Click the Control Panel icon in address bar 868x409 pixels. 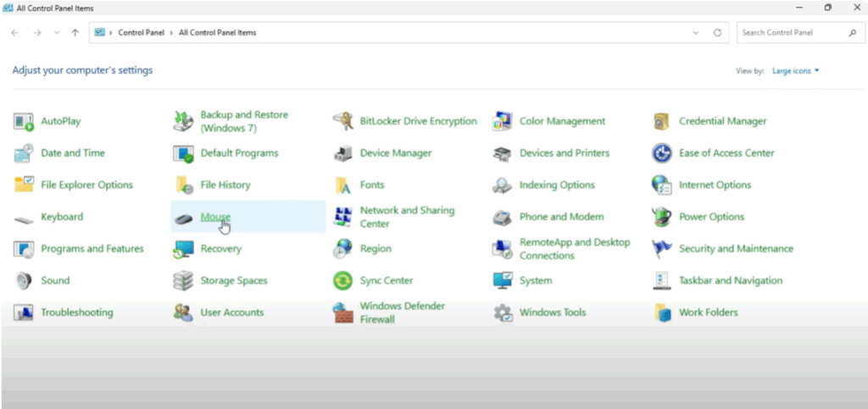[x=100, y=33]
